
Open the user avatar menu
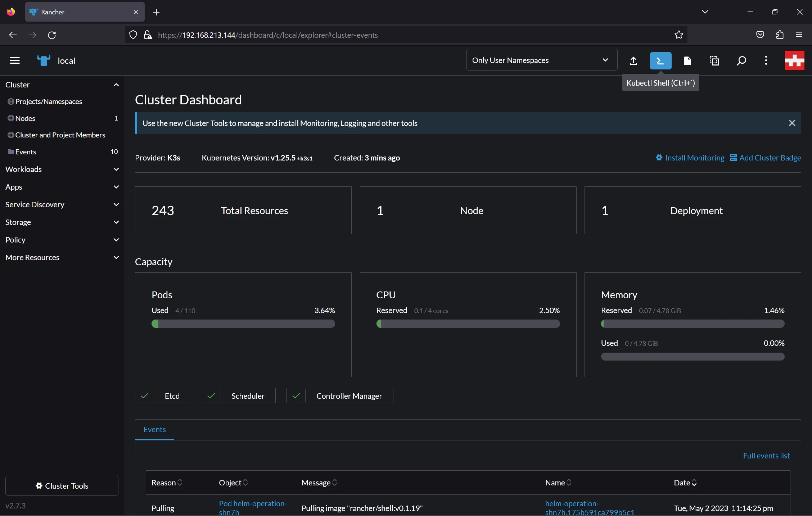pyautogui.click(x=794, y=60)
